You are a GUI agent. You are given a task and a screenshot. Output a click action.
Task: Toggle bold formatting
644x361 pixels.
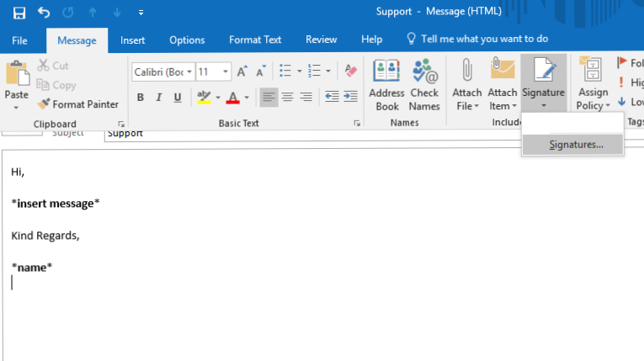coord(141,98)
